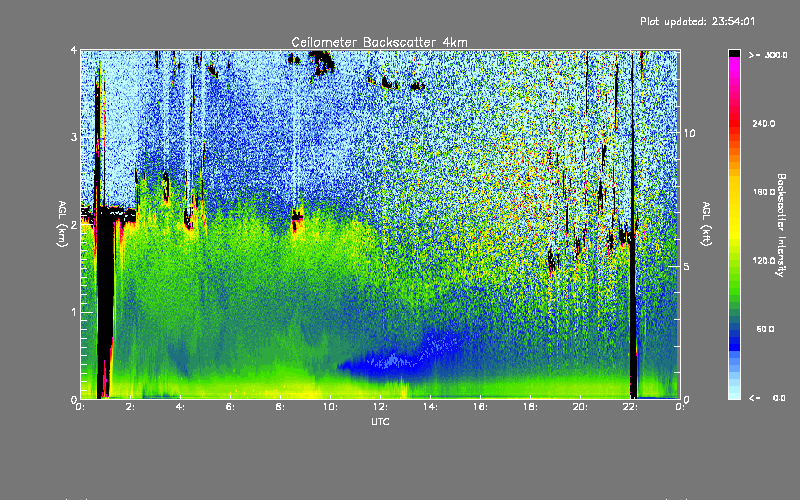
Task: Click the '14:' tick label on time axis
Action: pyautogui.click(x=430, y=407)
